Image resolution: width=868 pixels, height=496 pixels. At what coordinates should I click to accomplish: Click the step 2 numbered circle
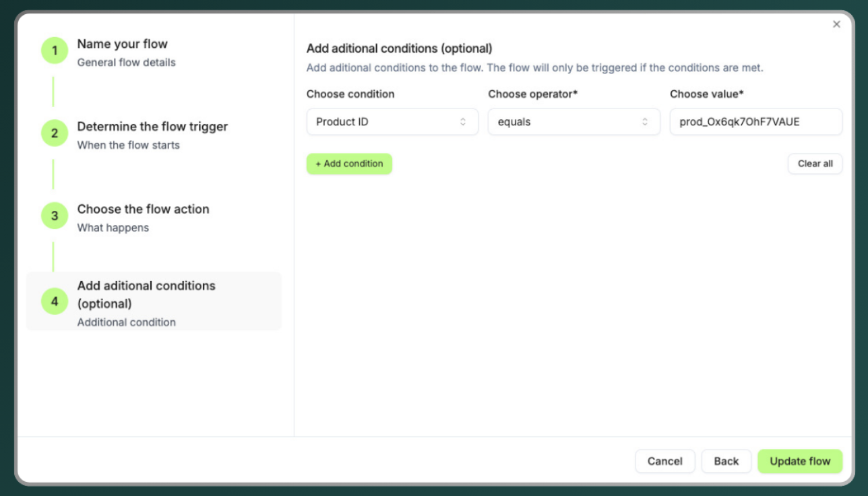tap(55, 133)
